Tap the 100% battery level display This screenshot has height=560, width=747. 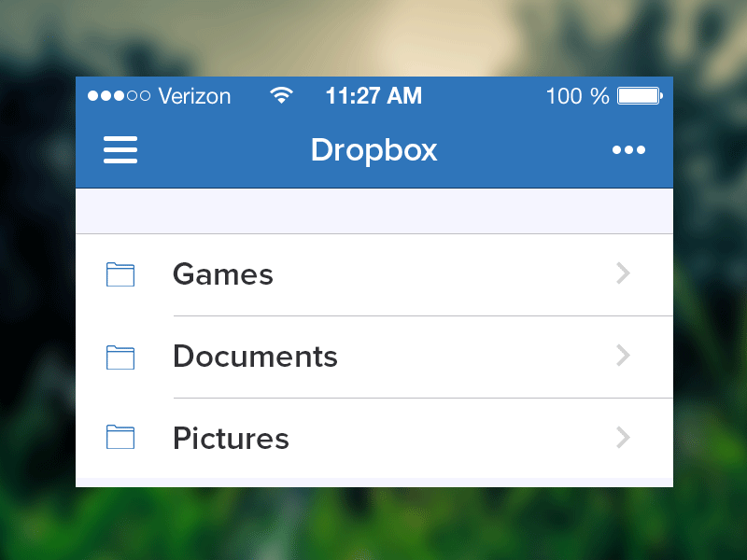[577, 95]
